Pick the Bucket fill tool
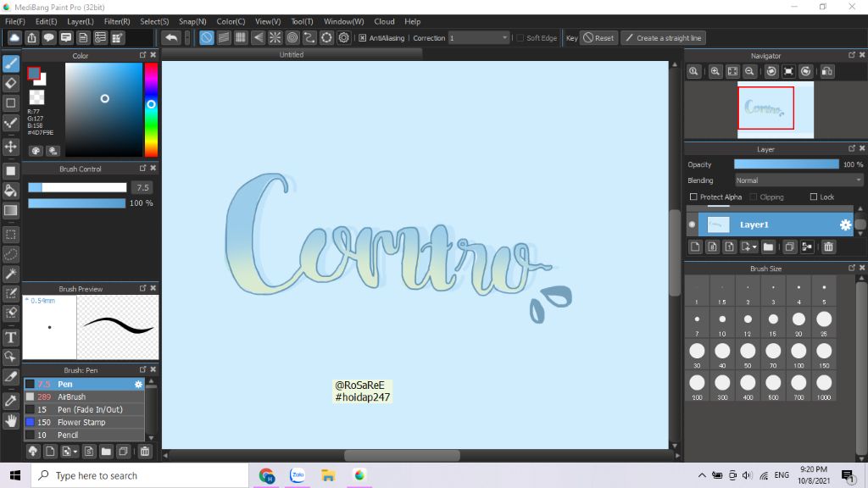This screenshot has height=488, width=868. 10,191
